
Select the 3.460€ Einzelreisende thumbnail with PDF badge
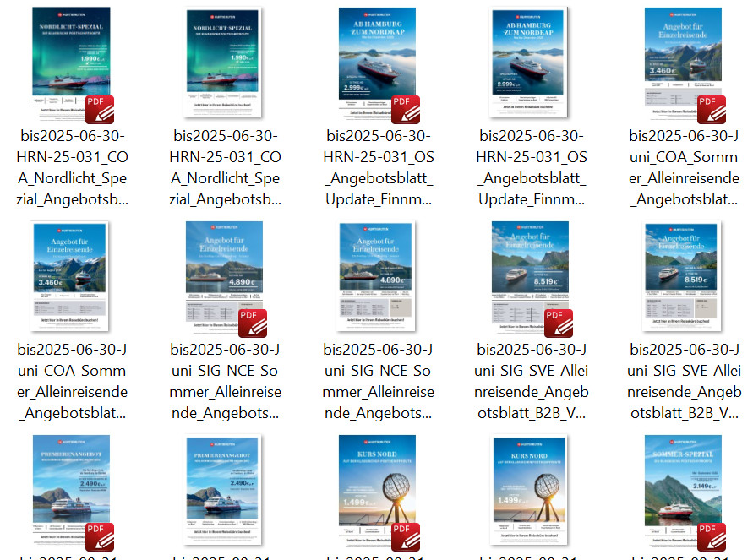point(683,63)
